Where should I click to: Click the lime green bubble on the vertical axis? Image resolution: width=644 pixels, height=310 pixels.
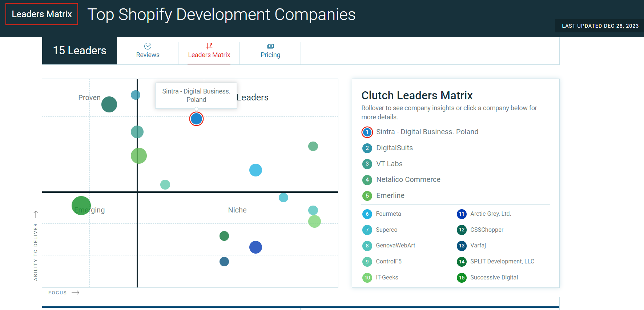tap(139, 156)
